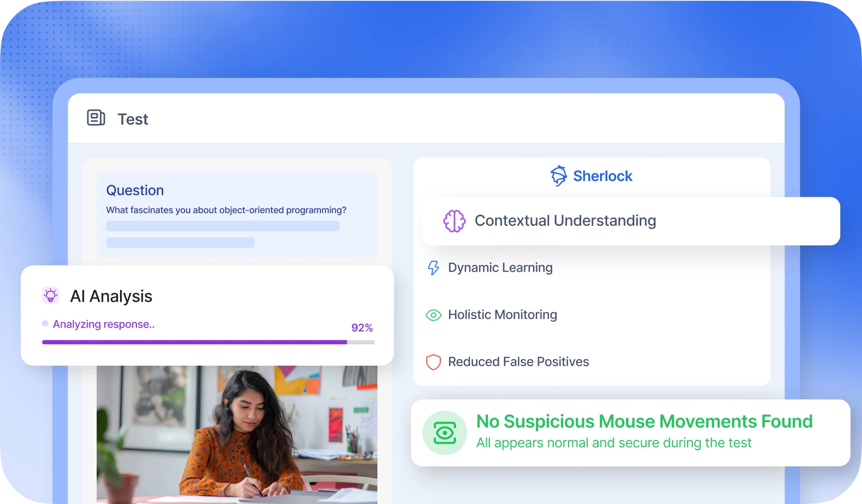Click the AI Analysis heading

[111, 296]
